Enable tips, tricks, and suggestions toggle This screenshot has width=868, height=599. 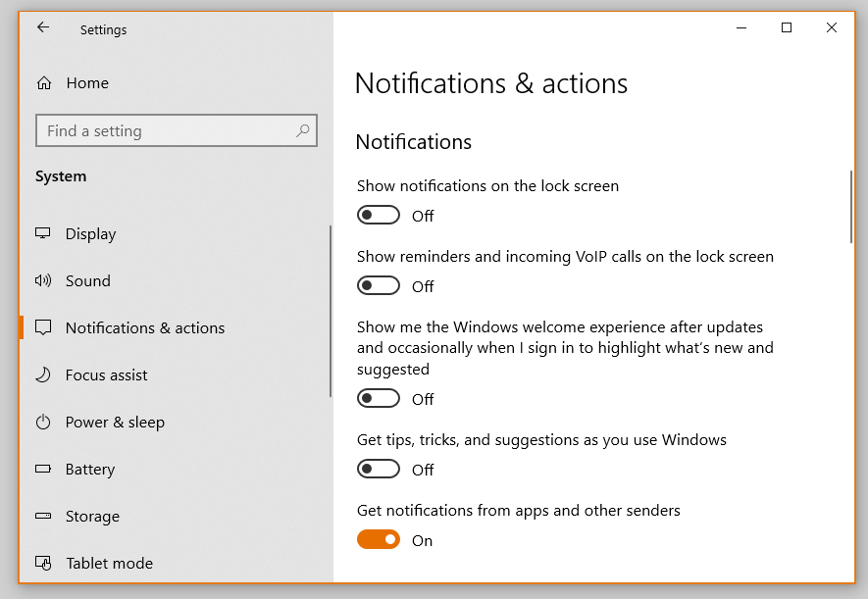point(379,469)
